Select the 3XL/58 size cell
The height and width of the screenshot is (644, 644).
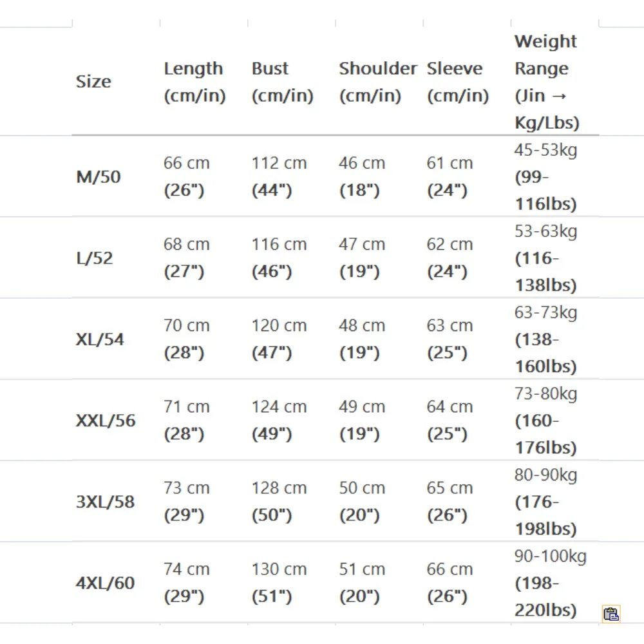tap(106, 502)
